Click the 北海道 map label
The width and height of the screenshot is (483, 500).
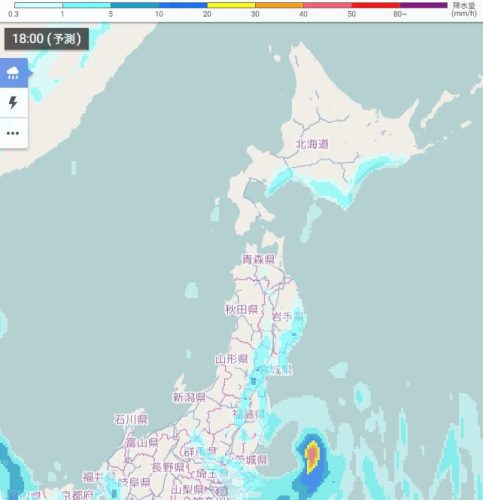pyautogui.click(x=312, y=144)
